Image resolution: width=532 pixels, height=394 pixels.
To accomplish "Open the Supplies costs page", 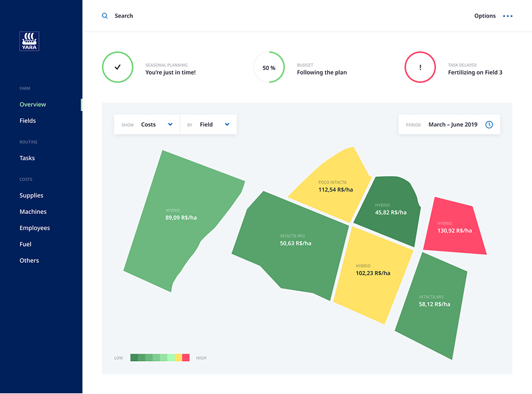I will (32, 196).
